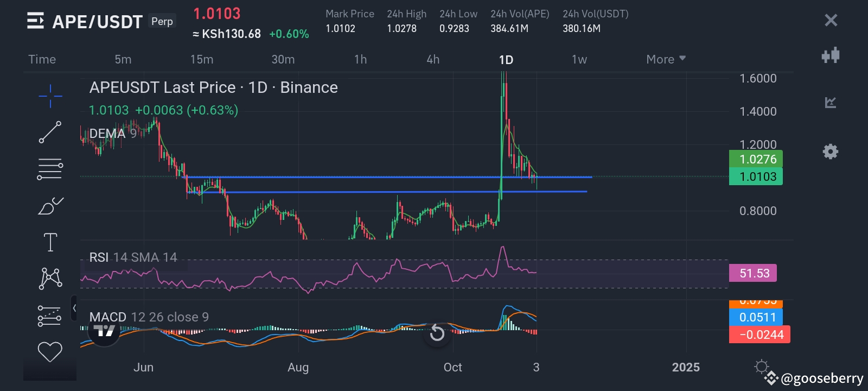Expand the More timeframes dropdown
Viewport: 868px width, 391px height.
tap(666, 59)
